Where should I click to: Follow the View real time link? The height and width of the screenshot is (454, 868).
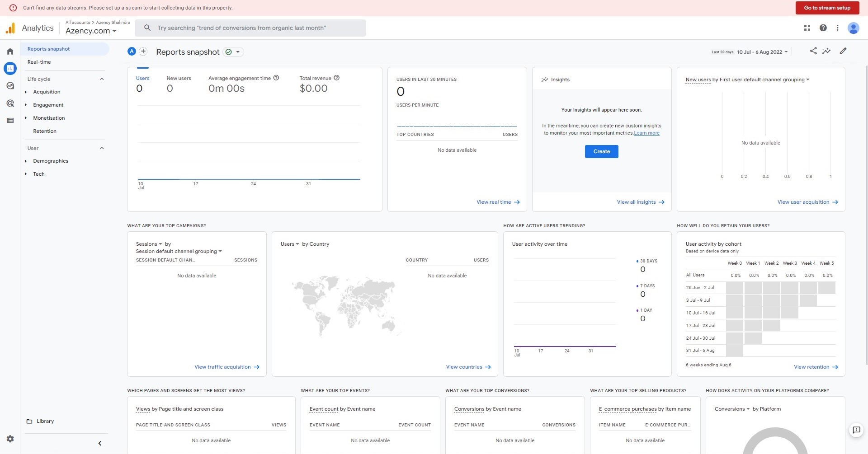[498, 202]
